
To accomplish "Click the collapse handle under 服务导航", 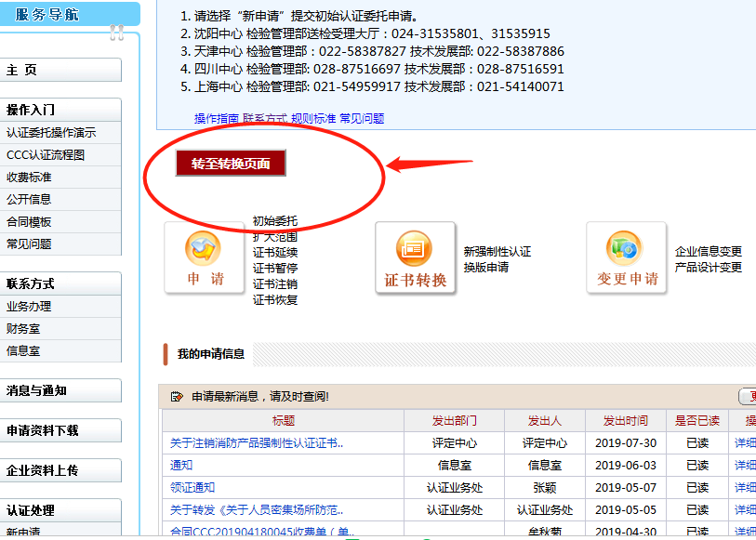I will click(116, 33).
